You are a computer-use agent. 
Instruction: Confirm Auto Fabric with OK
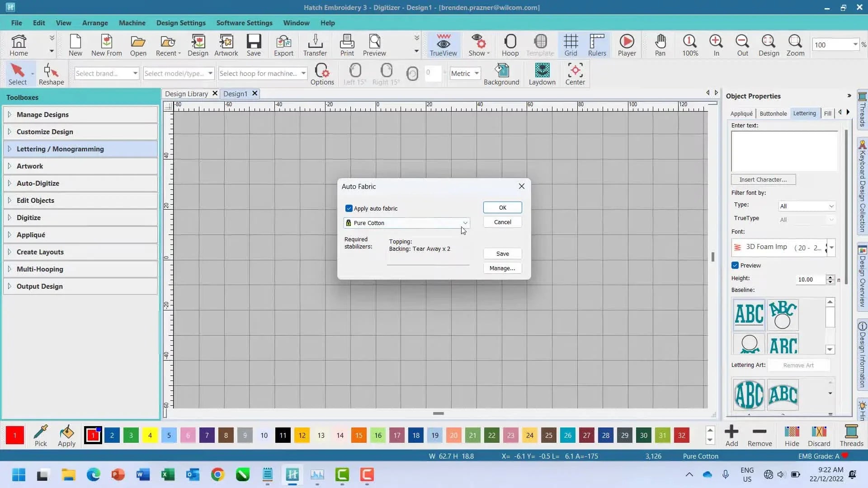502,207
